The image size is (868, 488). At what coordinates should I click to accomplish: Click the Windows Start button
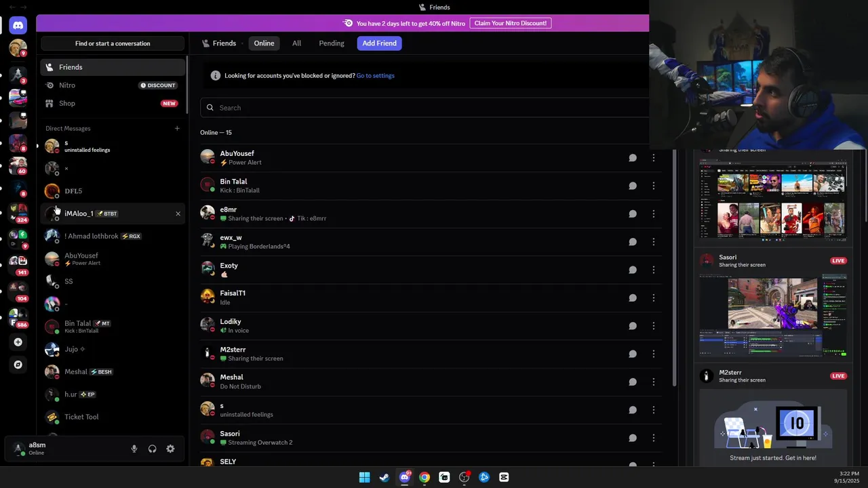click(364, 477)
